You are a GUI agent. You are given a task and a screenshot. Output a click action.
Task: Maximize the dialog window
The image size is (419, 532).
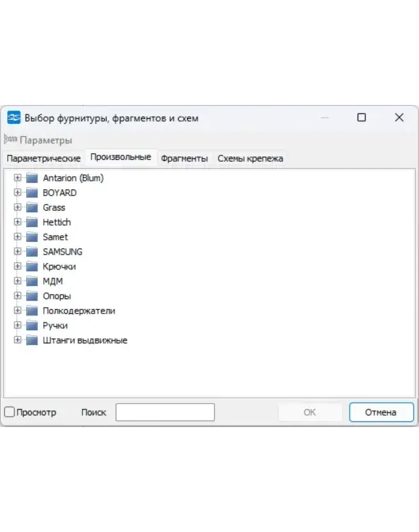point(361,118)
